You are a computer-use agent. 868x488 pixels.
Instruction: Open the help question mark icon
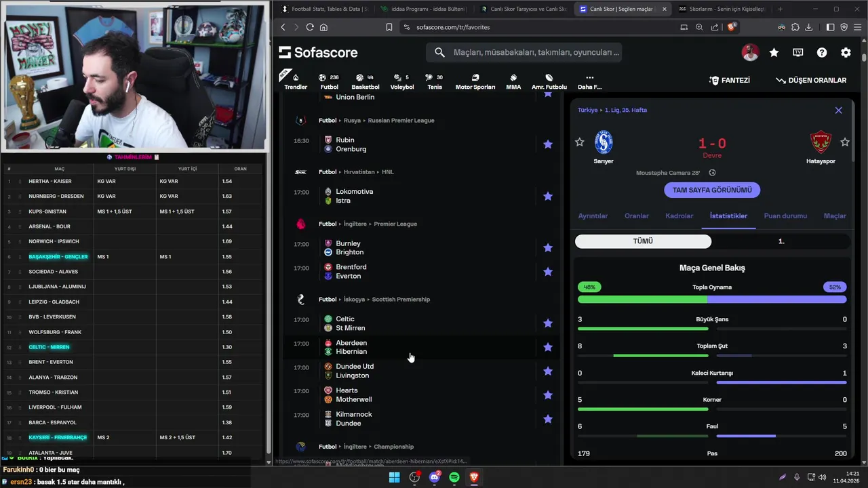(x=822, y=52)
